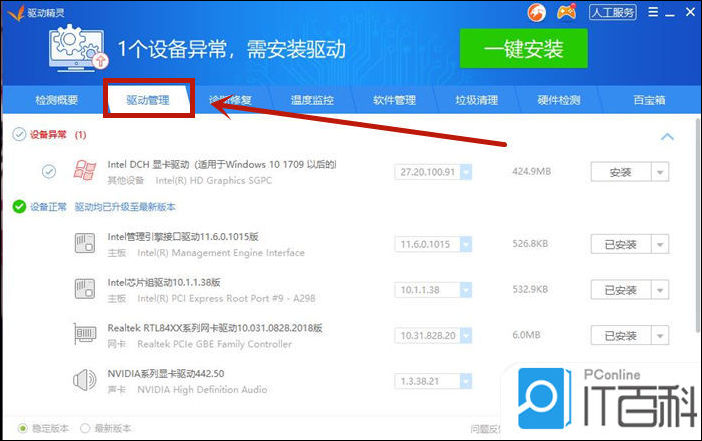Open arrow beside Intel chipset 已安装
702x441 pixels.
tap(660, 290)
